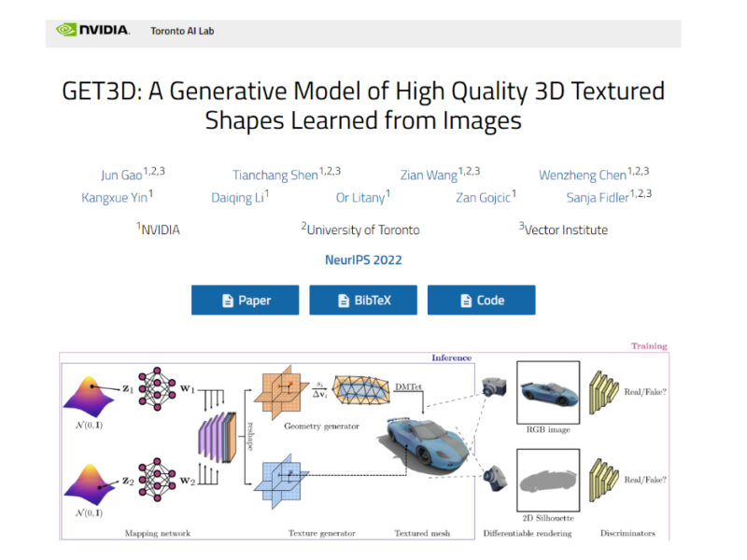This screenshot has height=560, width=747.
Task: Click the file icon in BibTeX button
Action: 344,301
